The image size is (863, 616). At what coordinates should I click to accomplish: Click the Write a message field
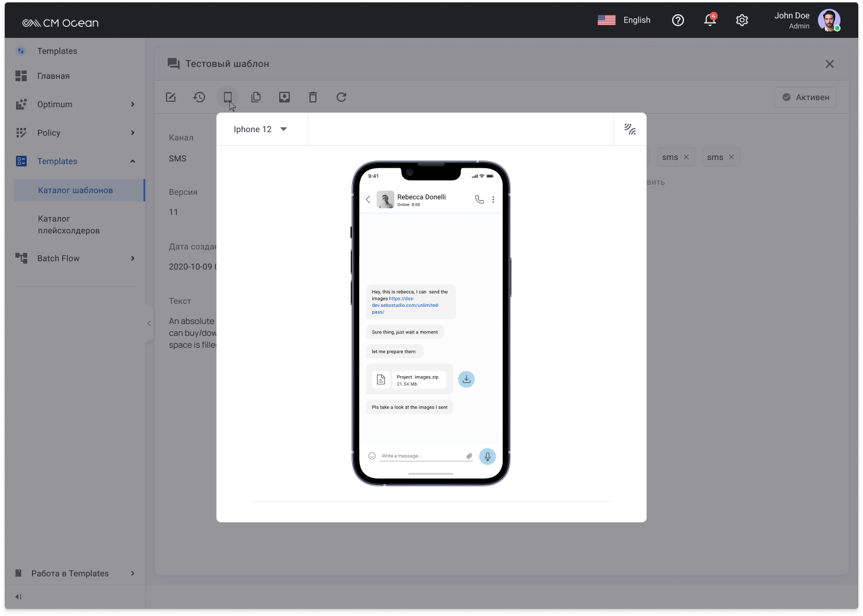422,456
